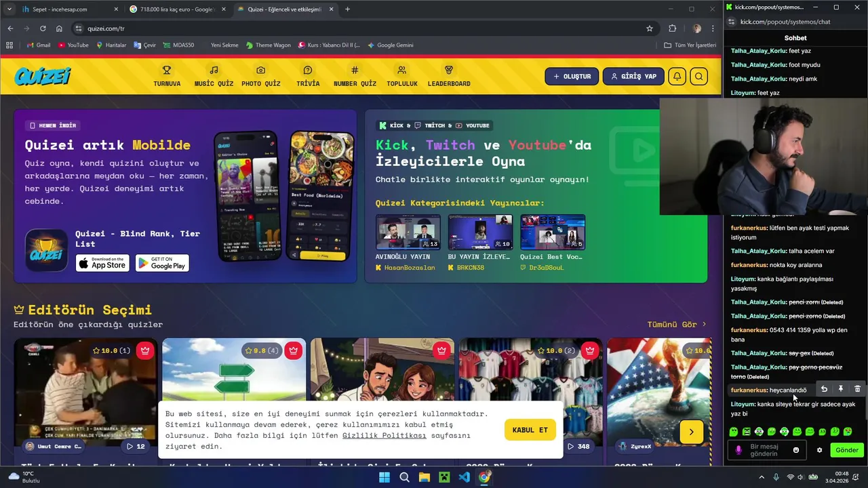Open AVINOĞLU YAYIN stream thumbnail

tap(408, 232)
